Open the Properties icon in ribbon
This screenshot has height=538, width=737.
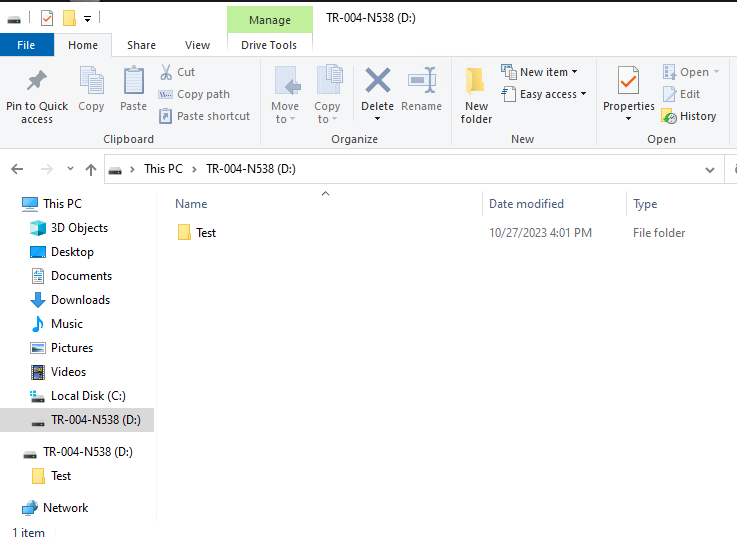(628, 82)
